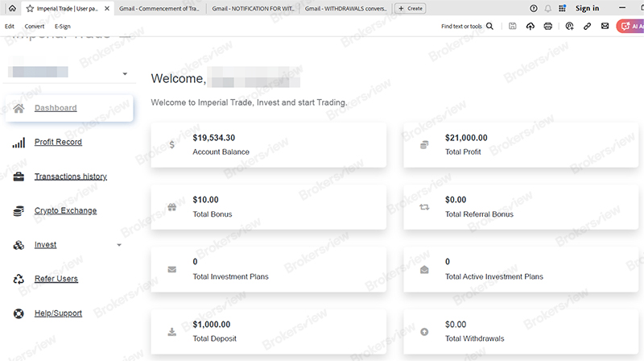The image size is (644, 361).
Task: Click the print icon
Action: click(548, 26)
